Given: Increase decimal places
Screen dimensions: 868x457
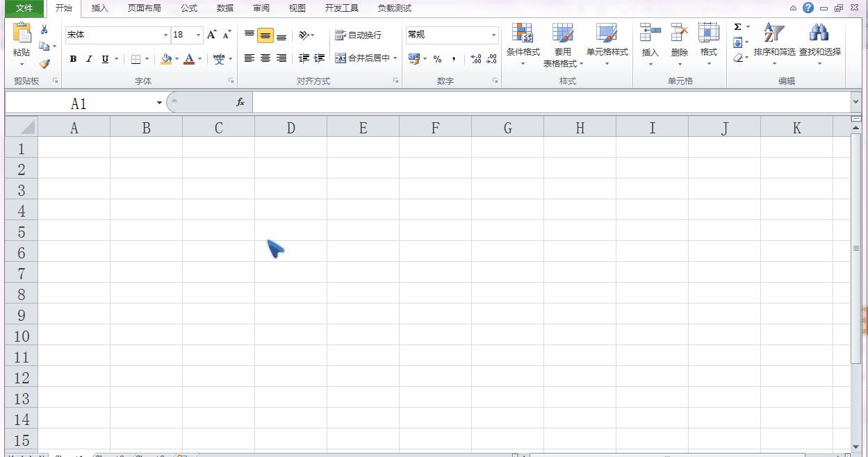Looking at the screenshot, I should tap(476, 59).
